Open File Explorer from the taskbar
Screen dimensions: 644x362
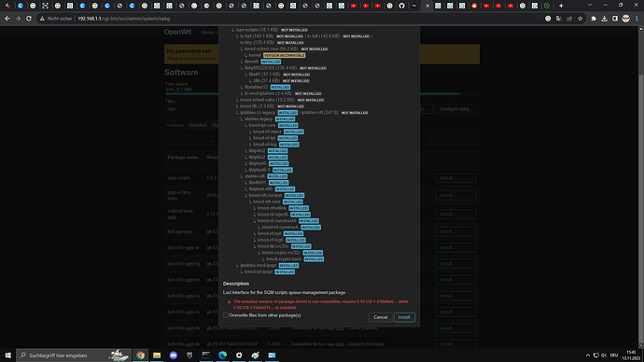click(157, 355)
